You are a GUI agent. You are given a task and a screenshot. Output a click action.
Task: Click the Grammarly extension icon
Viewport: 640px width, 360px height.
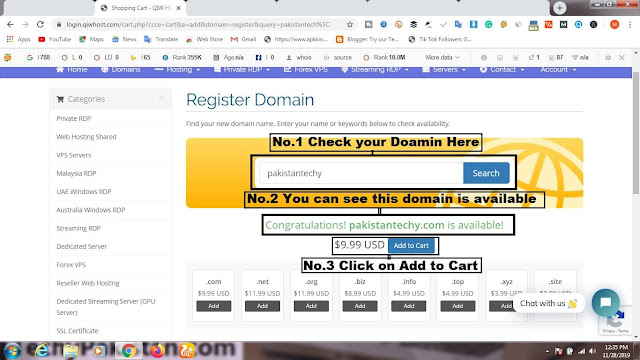click(488, 24)
